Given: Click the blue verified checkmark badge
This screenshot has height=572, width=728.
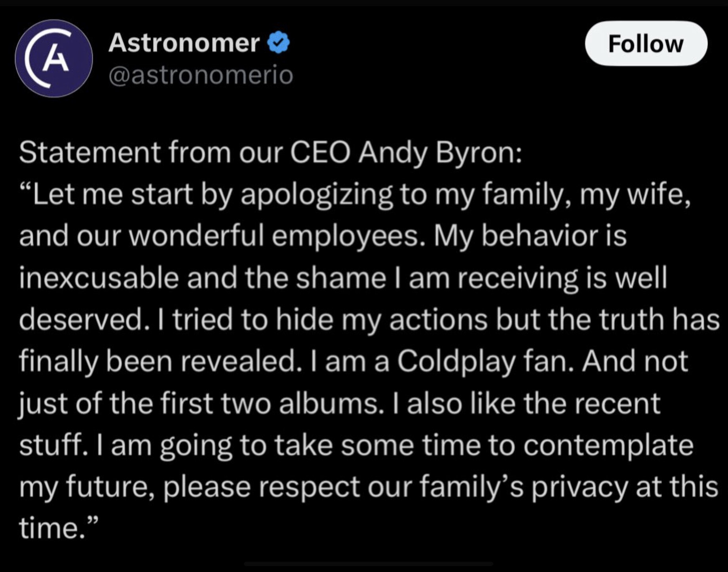Looking at the screenshot, I should 279,42.
